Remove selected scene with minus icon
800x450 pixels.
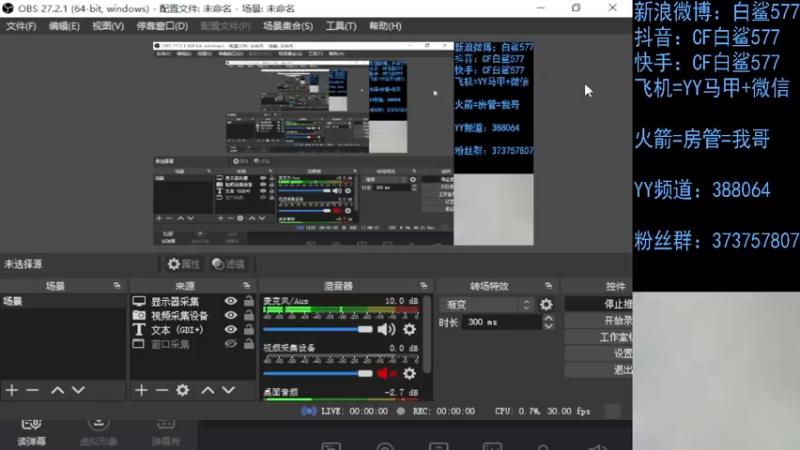(32, 390)
